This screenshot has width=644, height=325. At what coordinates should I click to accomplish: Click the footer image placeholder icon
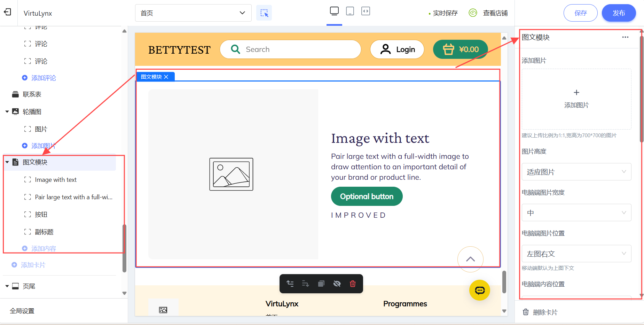[163, 310]
